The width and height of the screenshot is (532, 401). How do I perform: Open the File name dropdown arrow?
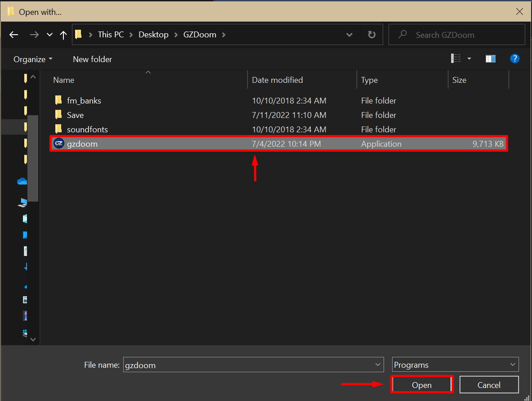coord(378,365)
